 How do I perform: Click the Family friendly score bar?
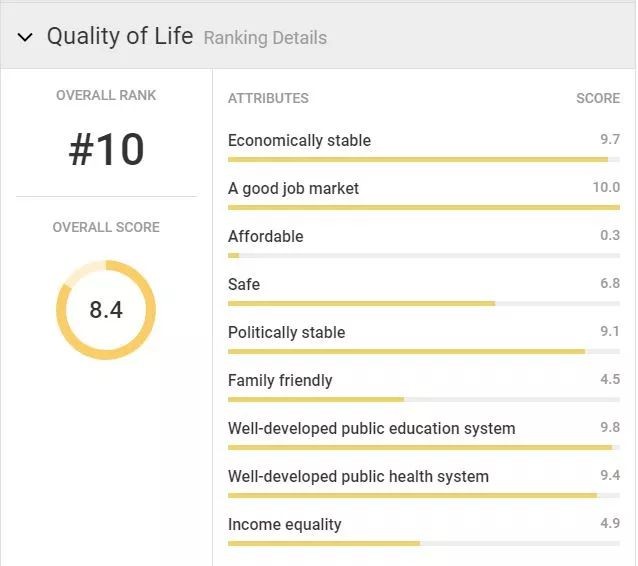click(x=423, y=399)
